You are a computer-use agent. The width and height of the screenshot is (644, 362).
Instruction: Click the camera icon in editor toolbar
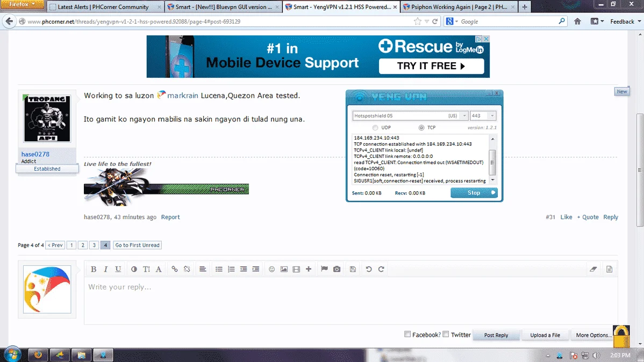(337, 269)
